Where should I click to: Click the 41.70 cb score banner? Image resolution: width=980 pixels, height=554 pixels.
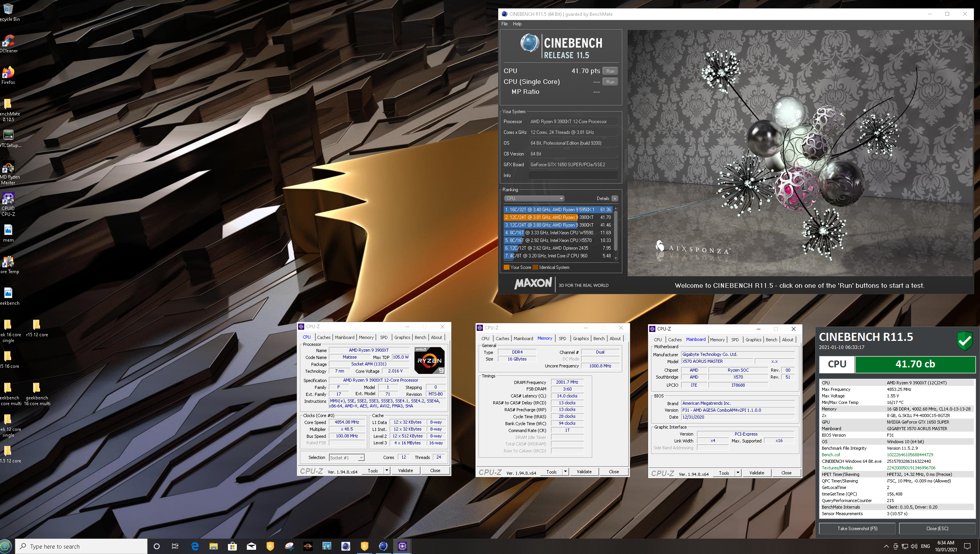(915, 364)
